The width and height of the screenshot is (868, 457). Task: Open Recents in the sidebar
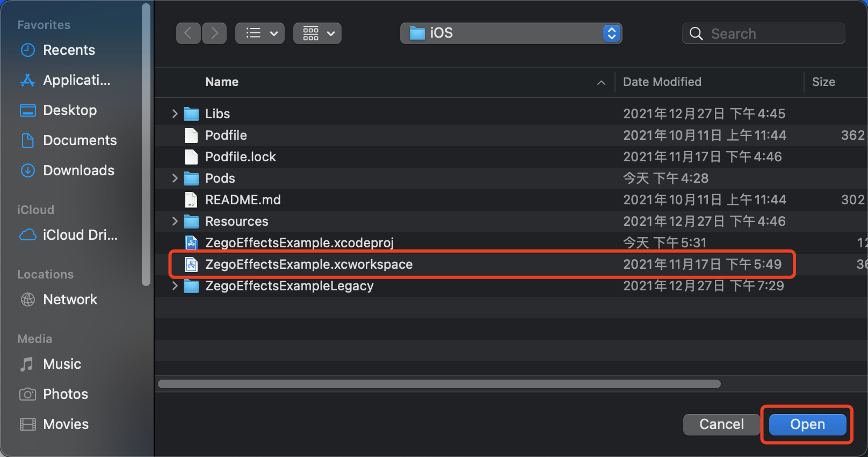(x=69, y=50)
